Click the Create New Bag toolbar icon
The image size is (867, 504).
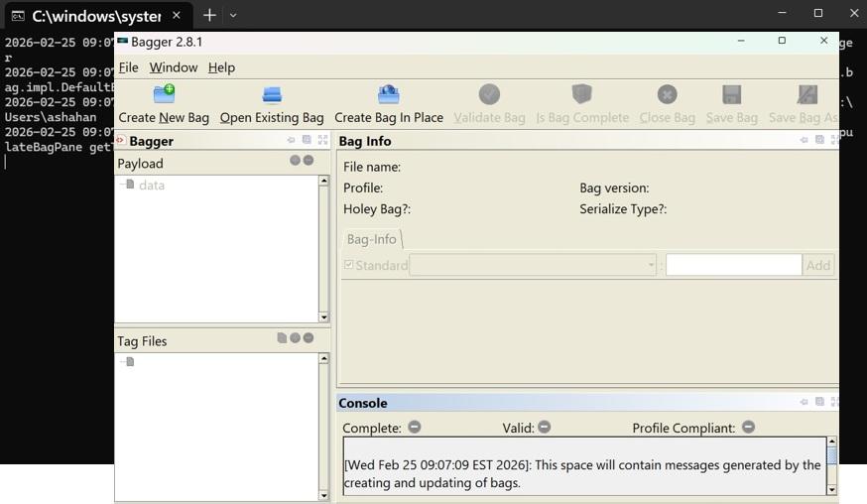click(x=165, y=94)
